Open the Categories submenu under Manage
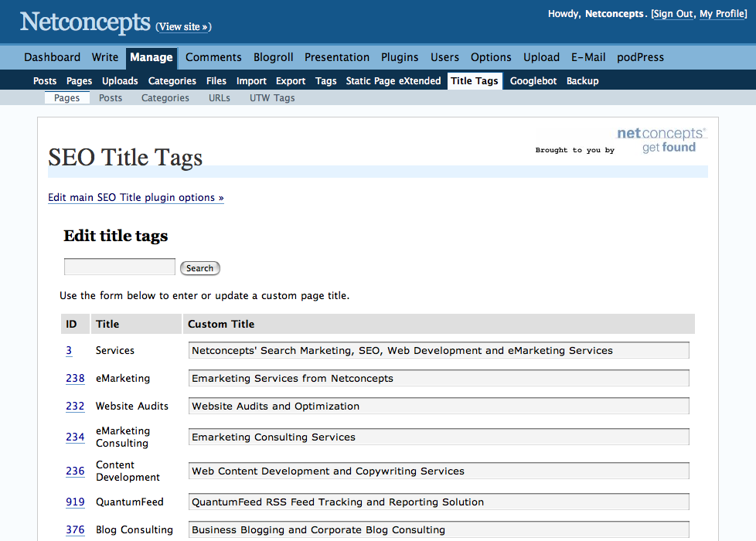This screenshot has height=541, width=756. [x=172, y=81]
